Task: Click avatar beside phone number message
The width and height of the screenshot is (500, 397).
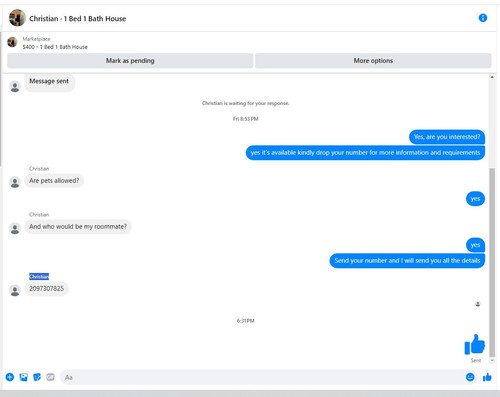Action: click(15, 290)
